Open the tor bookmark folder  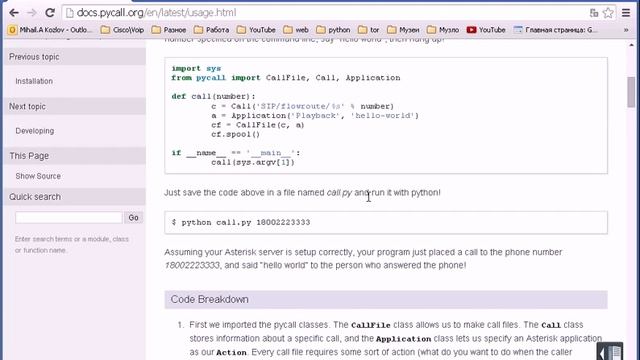[369, 30]
